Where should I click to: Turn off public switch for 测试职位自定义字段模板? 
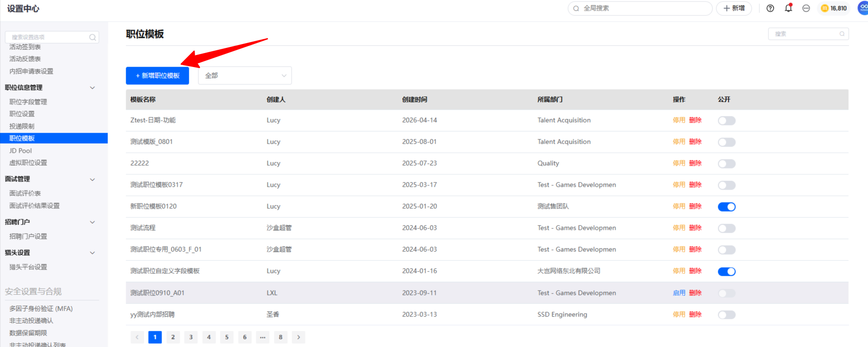pos(726,271)
